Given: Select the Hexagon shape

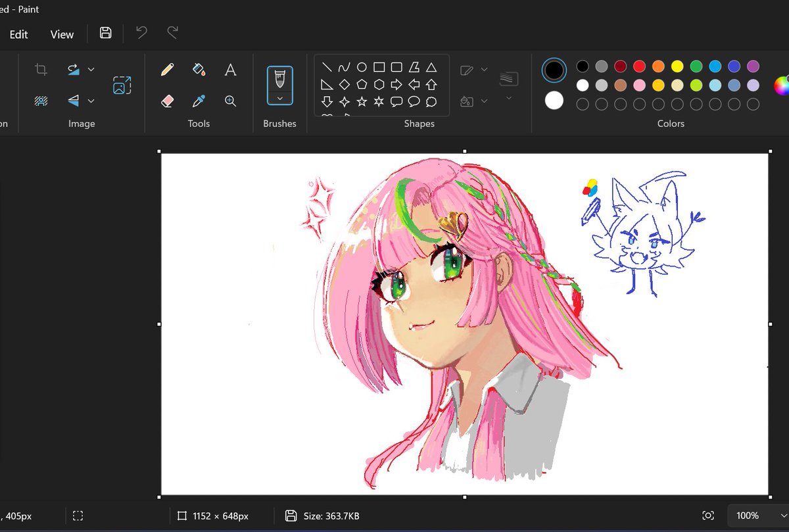Looking at the screenshot, I should click(x=379, y=84).
